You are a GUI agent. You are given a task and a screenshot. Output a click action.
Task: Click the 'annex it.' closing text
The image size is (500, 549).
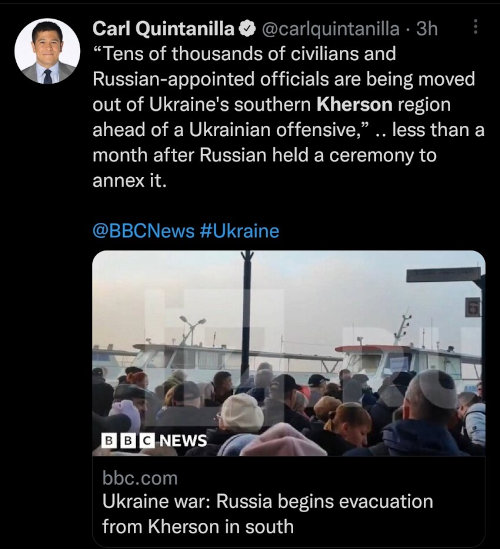[129, 181]
